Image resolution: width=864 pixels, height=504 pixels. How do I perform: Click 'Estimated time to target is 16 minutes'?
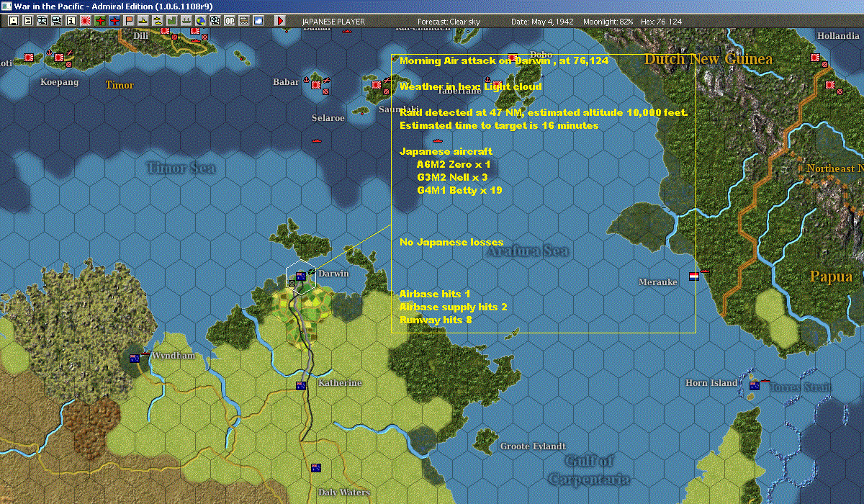coord(499,125)
